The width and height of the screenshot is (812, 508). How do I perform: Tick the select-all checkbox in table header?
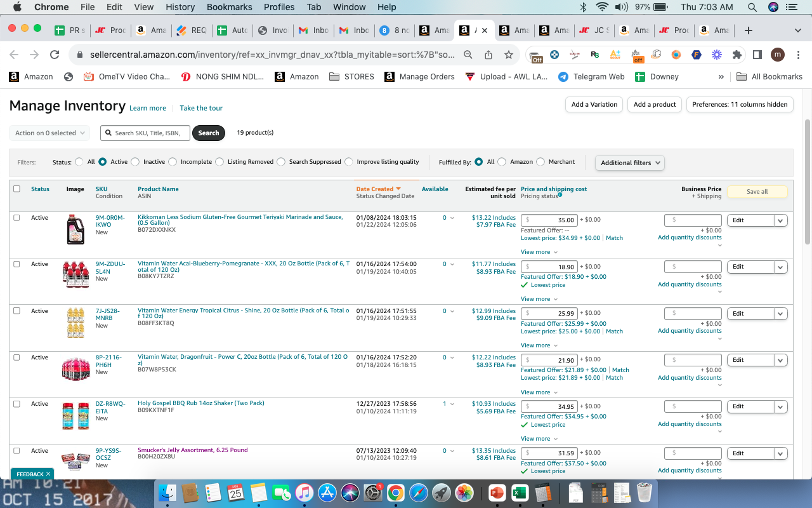pyautogui.click(x=16, y=189)
